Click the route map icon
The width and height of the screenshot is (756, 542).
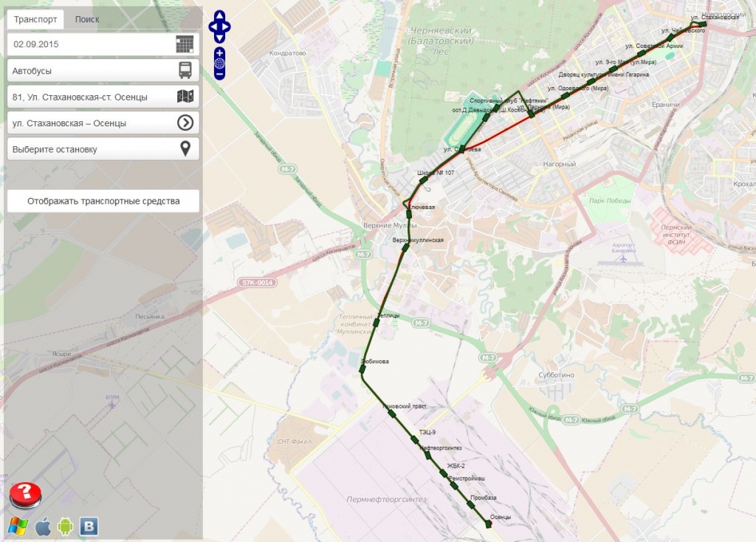(x=185, y=97)
